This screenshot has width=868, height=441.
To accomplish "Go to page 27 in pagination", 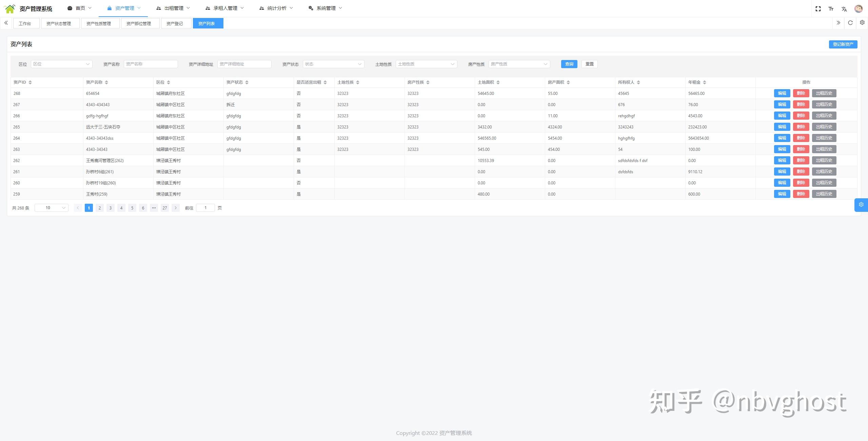I will [x=164, y=208].
